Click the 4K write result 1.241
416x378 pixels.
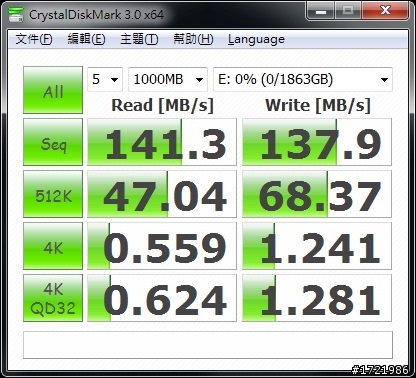pos(317,246)
